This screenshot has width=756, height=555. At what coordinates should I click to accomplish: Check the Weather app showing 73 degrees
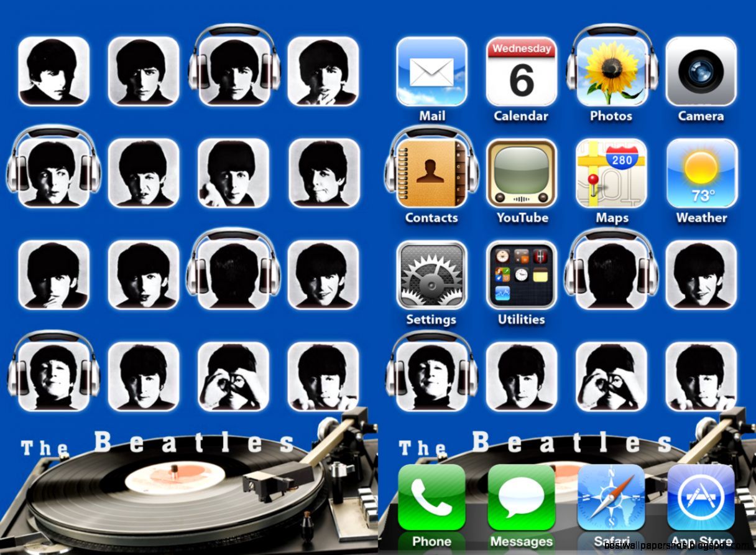pos(701,174)
